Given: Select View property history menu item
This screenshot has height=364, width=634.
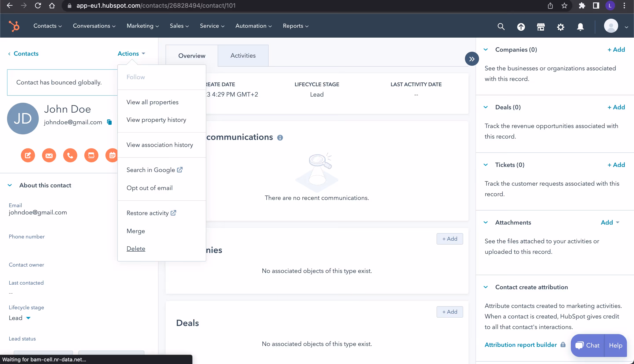Looking at the screenshot, I should pyautogui.click(x=162, y=120).
